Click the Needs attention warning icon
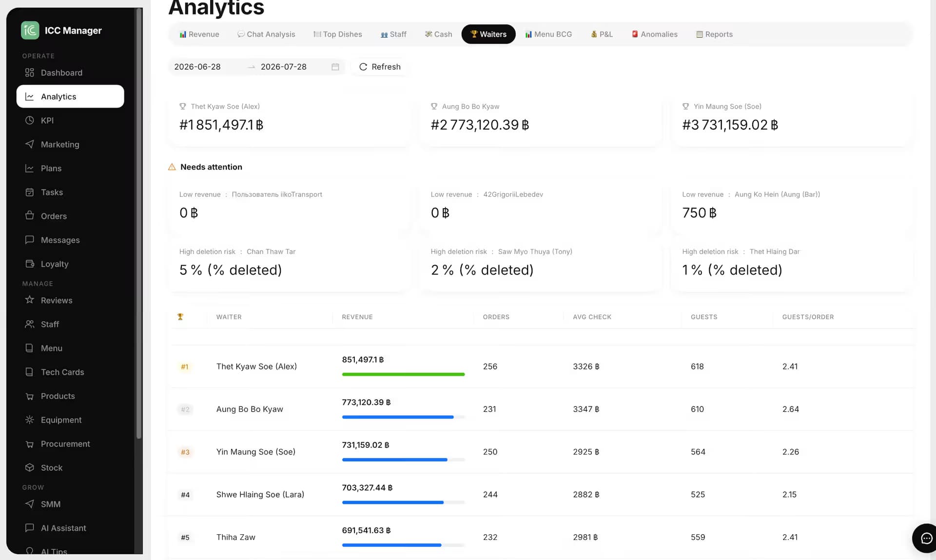Viewport: 936px width, 560px height. [x=172, y=167]
